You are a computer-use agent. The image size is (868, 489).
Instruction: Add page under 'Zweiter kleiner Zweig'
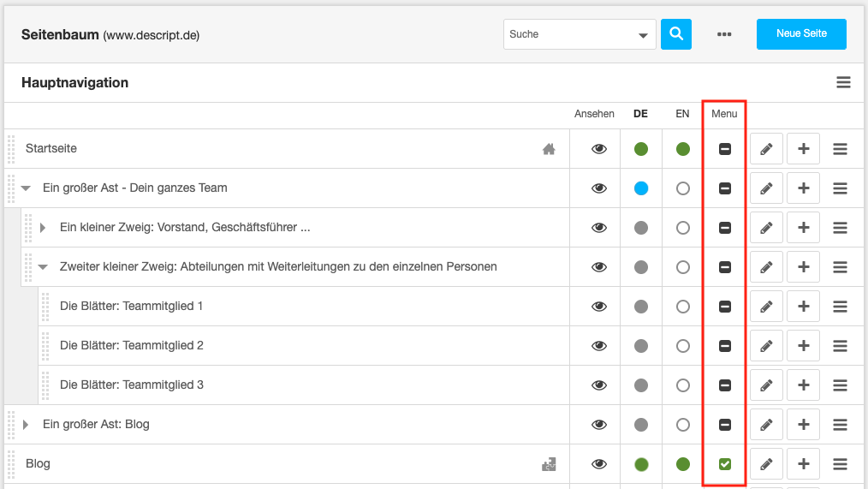tap(803, 267)
